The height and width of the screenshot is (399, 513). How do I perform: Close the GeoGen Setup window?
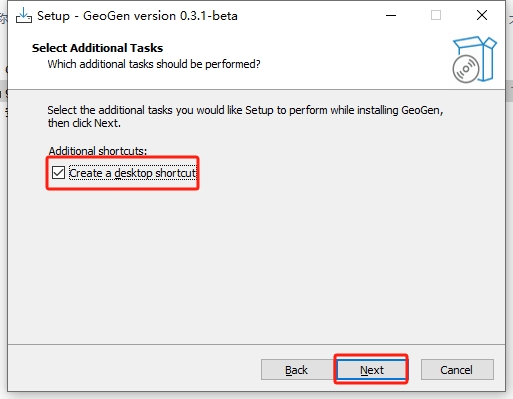point(482,15)
